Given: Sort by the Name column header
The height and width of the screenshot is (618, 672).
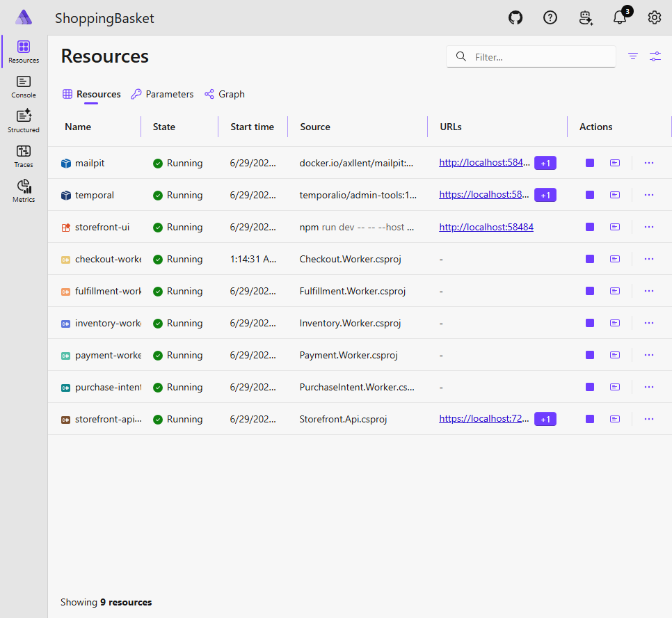Looking at the screenshot, I should pos(78,127).
